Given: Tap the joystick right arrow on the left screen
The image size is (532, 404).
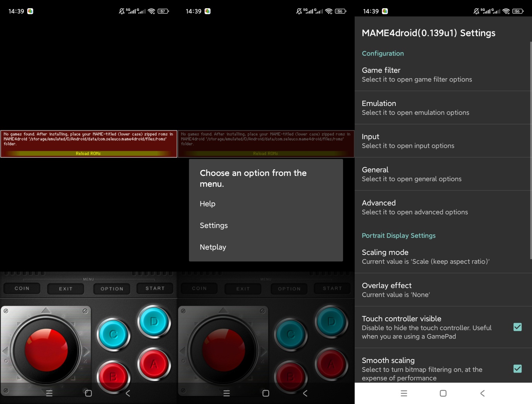Looking at the screenshot, I should (86, 351).
